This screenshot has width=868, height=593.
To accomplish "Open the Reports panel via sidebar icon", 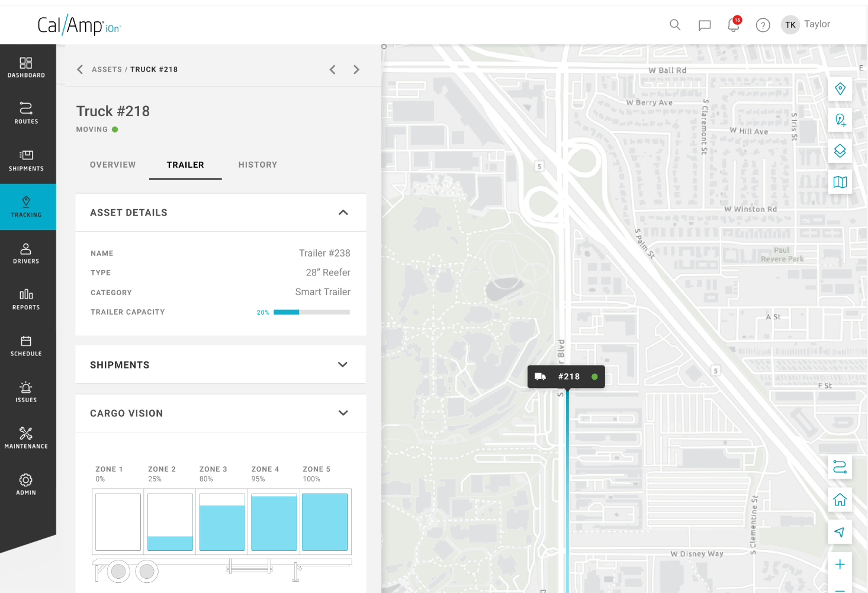I will click(25, 299).
